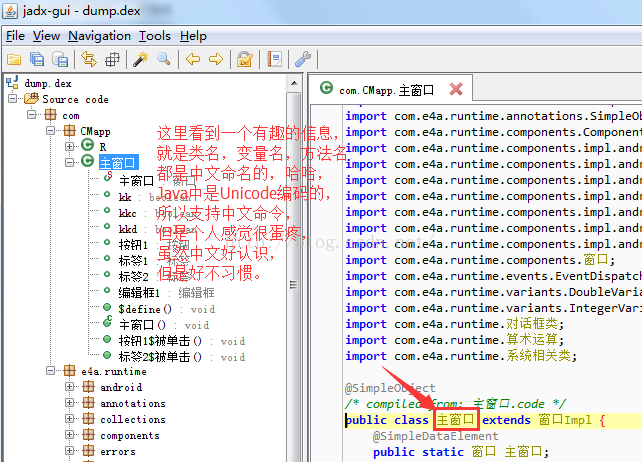Image resolution: width=642 pixels, height=462 pixels.
Task: Click the tree panel vertical scrollbar thumb
Action: (294, 283)
